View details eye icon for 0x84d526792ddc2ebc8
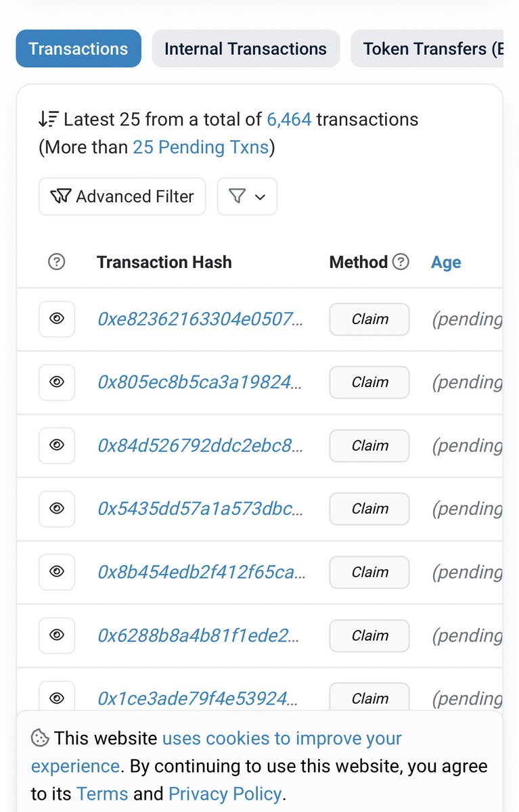 pos(57,446)
